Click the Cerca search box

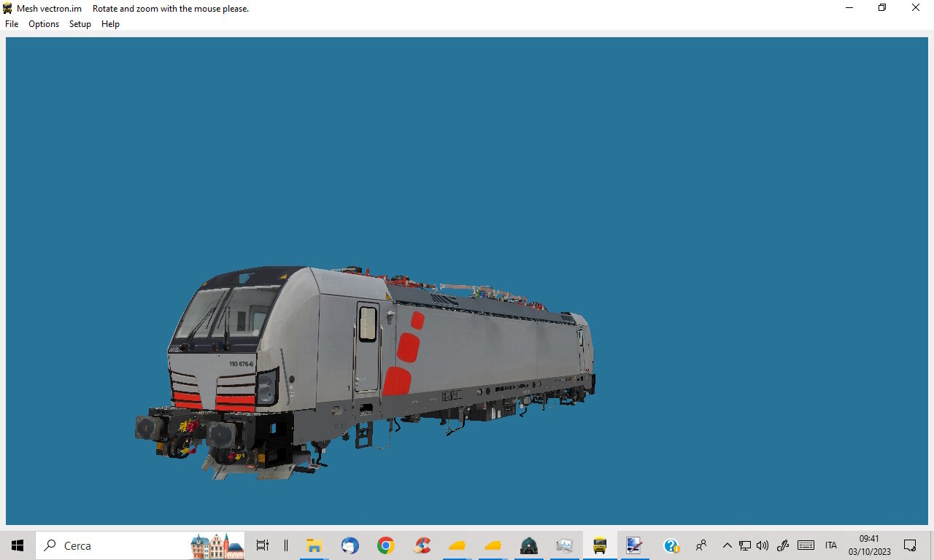click(140, 545)
